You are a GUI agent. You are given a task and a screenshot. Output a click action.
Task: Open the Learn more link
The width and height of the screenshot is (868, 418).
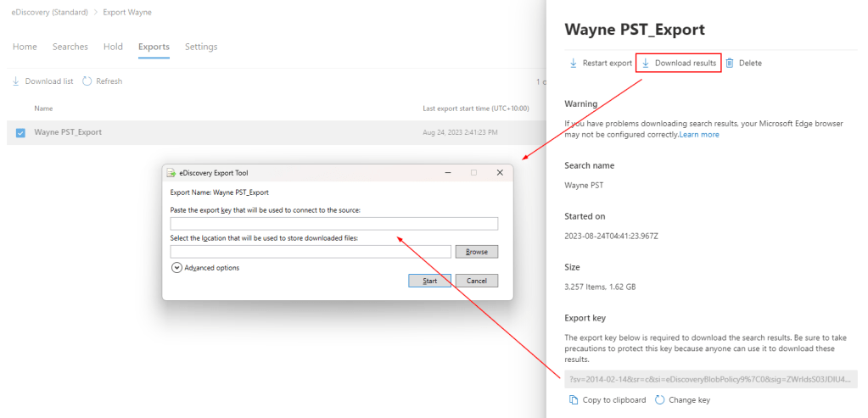[x=699, y=135]
